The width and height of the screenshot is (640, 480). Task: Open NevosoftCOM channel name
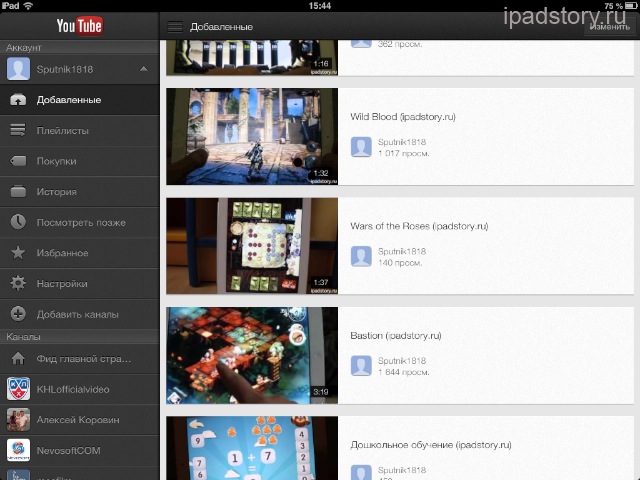pyautogui.click(x=69, y=451)
